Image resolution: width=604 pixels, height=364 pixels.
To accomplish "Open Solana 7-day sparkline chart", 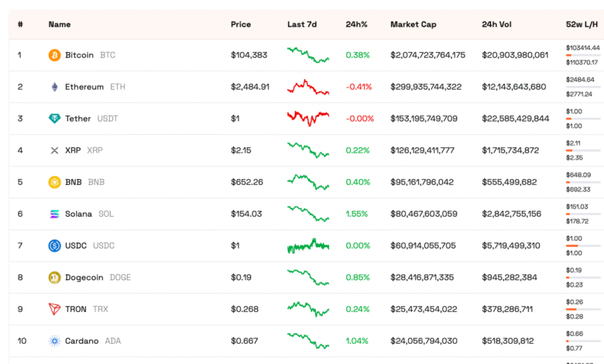I will 308,214.
